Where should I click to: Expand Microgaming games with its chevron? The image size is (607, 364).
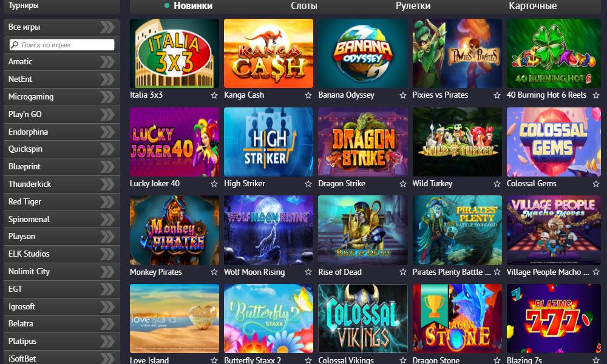coord(107,96)
